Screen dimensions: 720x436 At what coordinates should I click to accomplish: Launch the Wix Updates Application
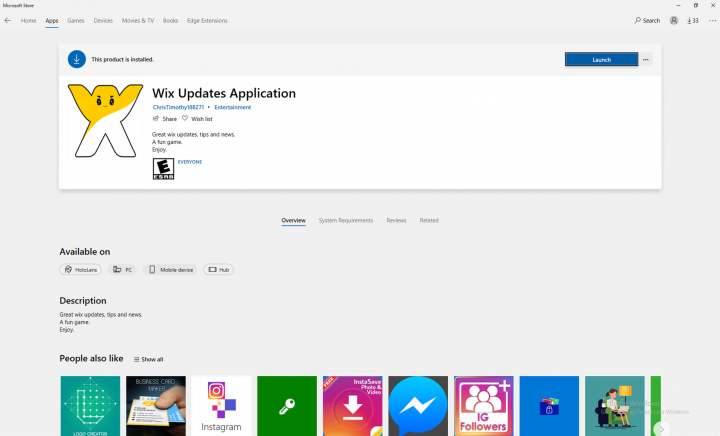(602, 59)
